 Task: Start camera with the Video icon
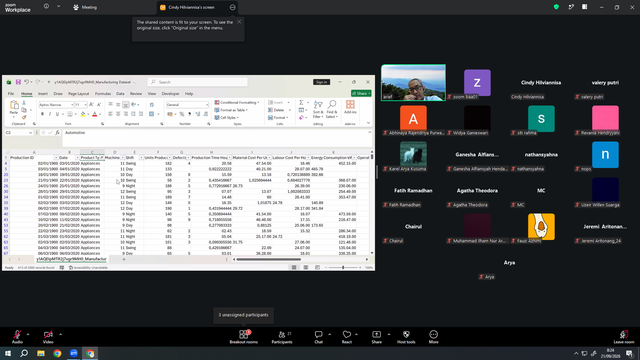(x=48, y=334)
